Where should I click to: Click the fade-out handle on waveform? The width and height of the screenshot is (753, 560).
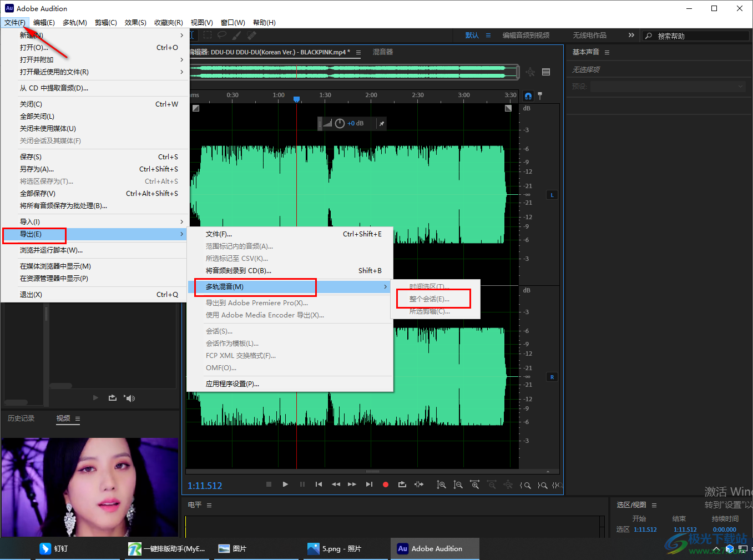click(508, 108)
